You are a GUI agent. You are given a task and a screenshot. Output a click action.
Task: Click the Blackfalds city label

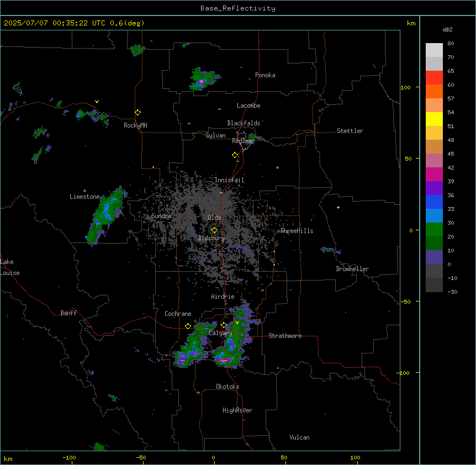coord(244,123)
